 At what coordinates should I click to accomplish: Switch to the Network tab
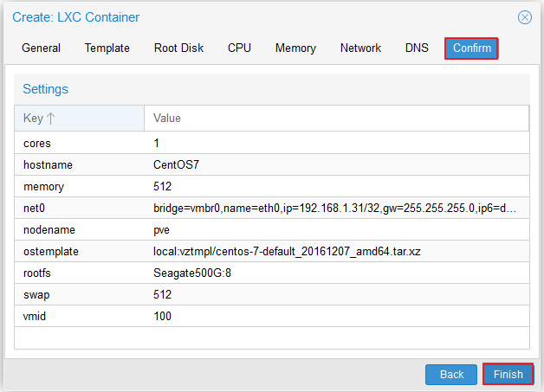pyautogui.click(x=360, y=48)
